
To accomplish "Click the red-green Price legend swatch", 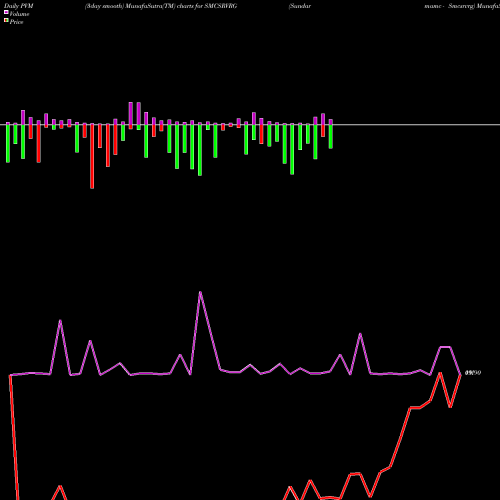I will coord(6,20).
